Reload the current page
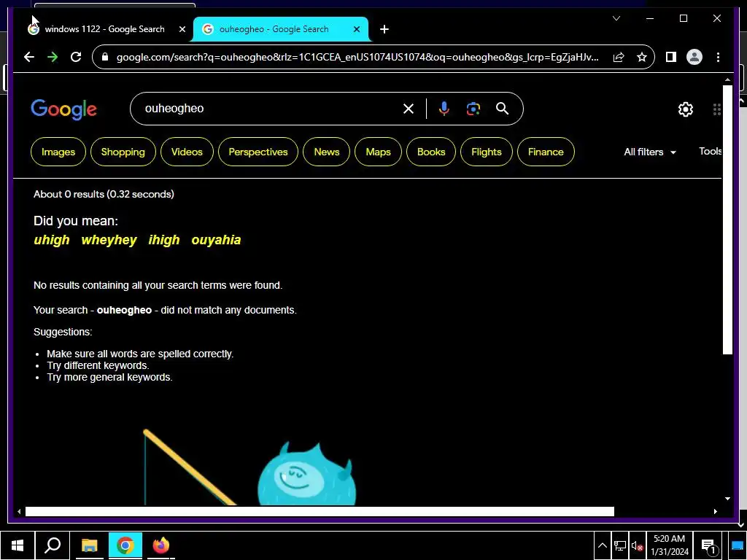The width and height of the screenshot is (747, 560). tap(76, 57)
